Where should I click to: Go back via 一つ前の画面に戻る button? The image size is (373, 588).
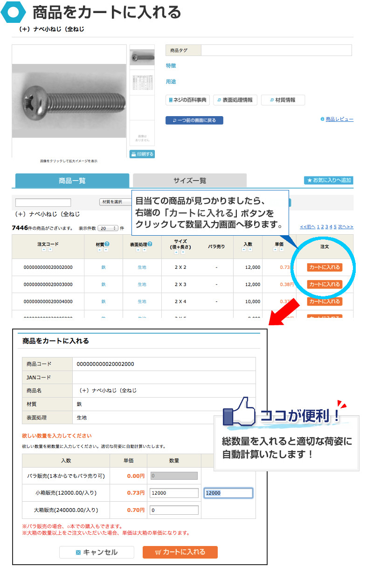coord(194,120)
